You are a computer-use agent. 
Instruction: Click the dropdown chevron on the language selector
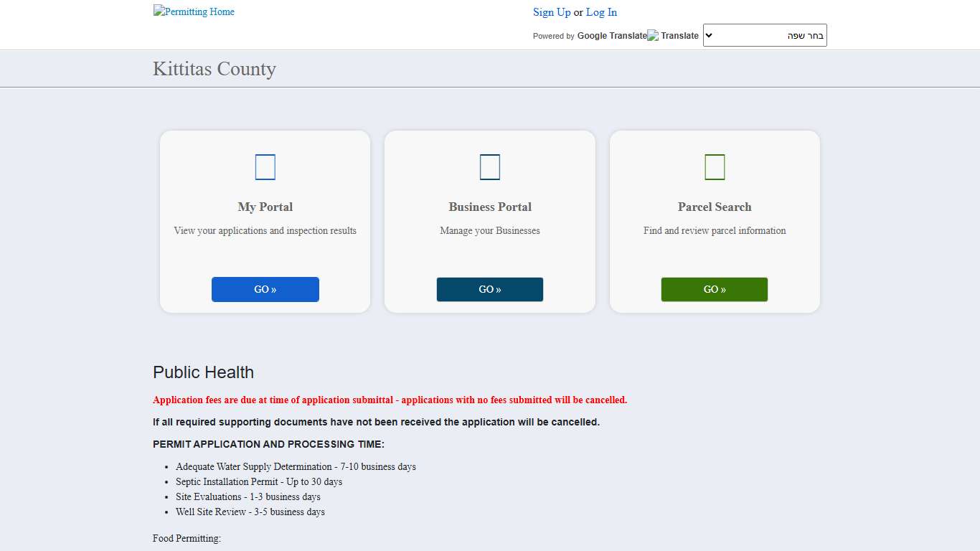tap(707, 34)
